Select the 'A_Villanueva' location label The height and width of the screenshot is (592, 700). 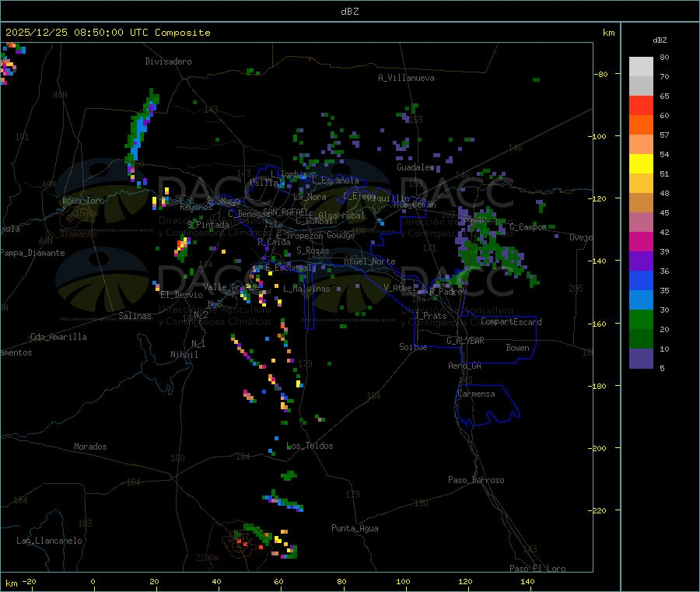pos(406,78)
